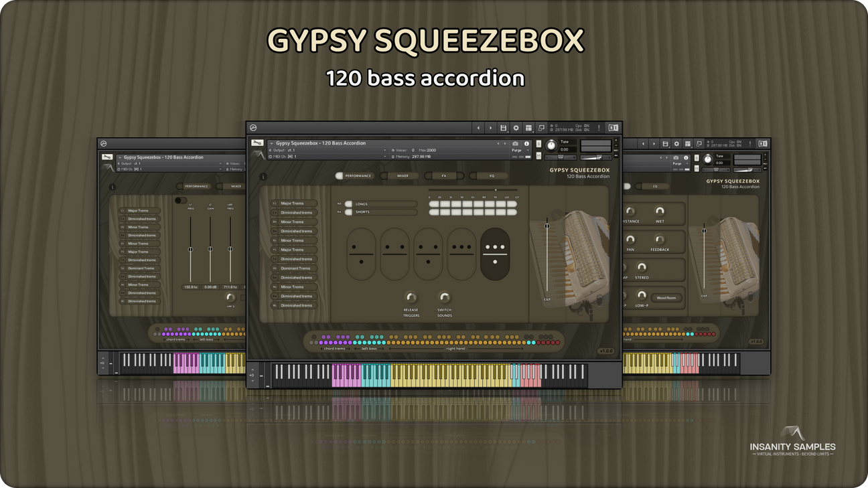The image size is (868, 488).
Task: Click the v1.0.0 version badge in center window
Action: click(606, 351)
